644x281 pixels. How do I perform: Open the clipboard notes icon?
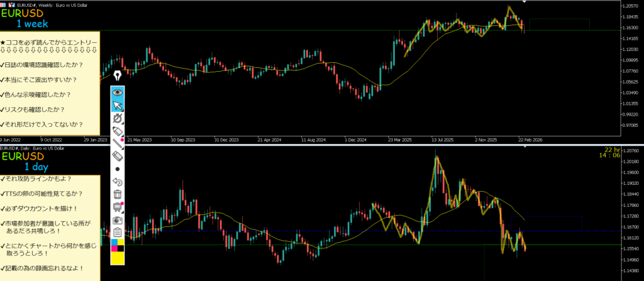pyautogui.click(x=118, y=233)
